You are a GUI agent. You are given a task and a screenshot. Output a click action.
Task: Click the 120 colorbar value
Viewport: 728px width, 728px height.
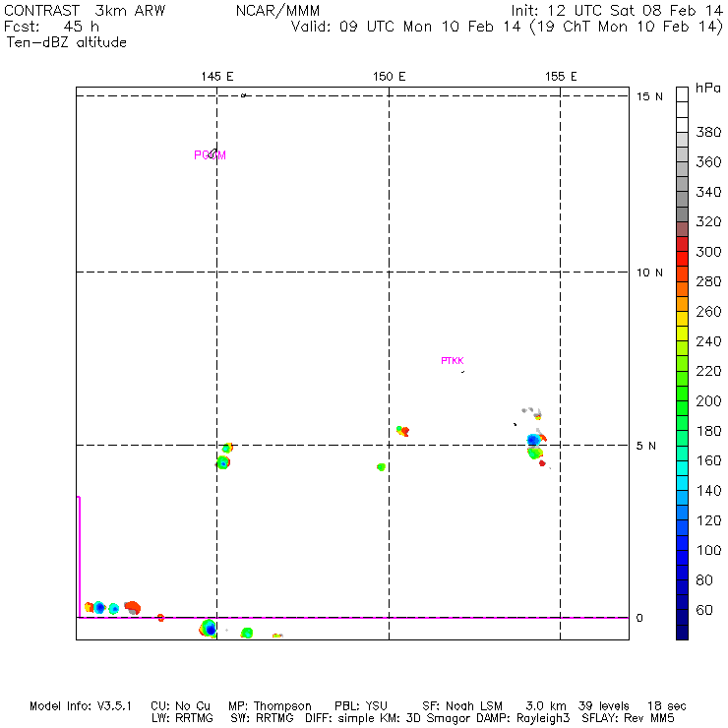pyautogui.click(x=708, y=520)
